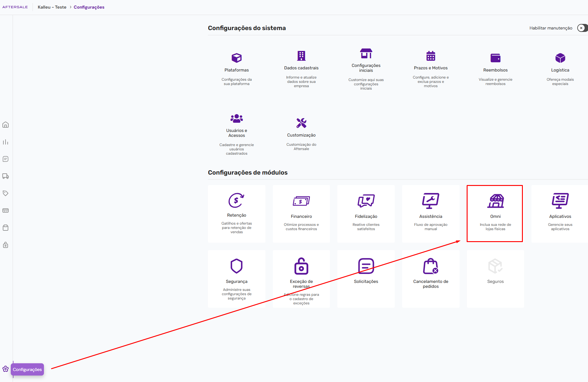Viewport: 588px width, 382px height.
Task: Click 'Ofereça modais especiais' description
Action: pyautogui.click(x=560, y=82)
